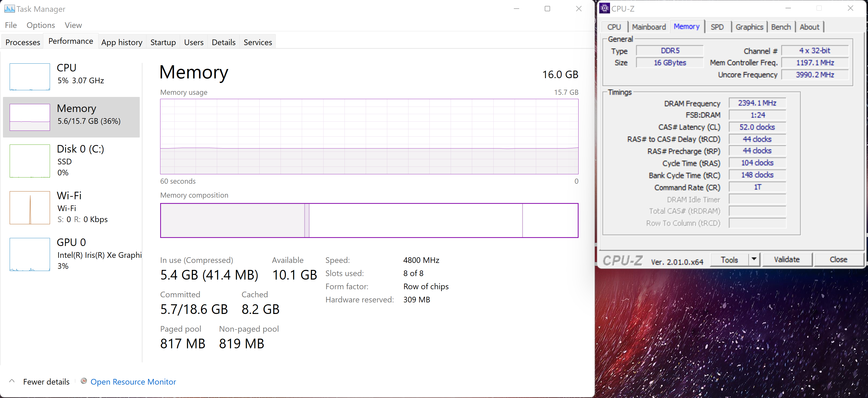Collapse details with the Fewer details arrow

point(12,381)
